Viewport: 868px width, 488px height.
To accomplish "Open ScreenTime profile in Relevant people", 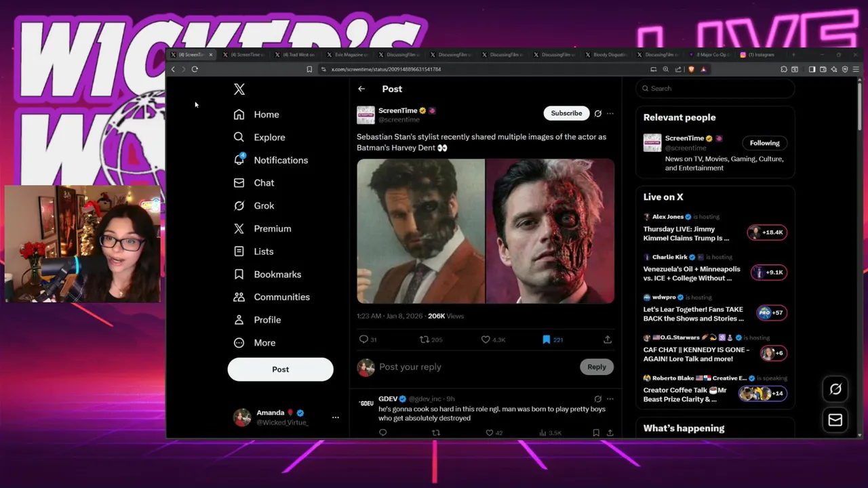I will [684, 138].
